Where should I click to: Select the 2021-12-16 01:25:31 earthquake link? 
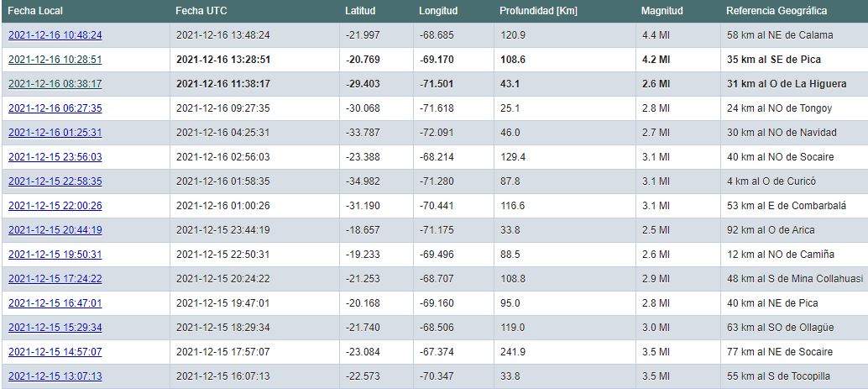[x=55, y=133]
